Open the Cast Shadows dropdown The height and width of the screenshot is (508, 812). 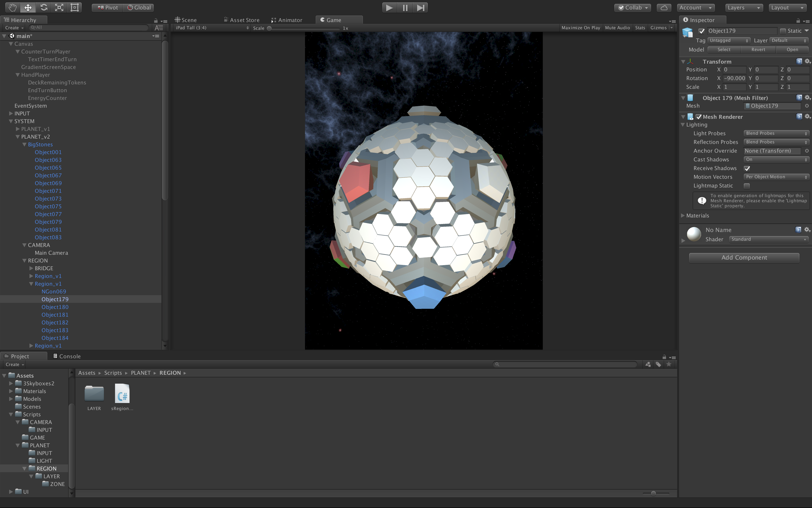coord(776,160)
